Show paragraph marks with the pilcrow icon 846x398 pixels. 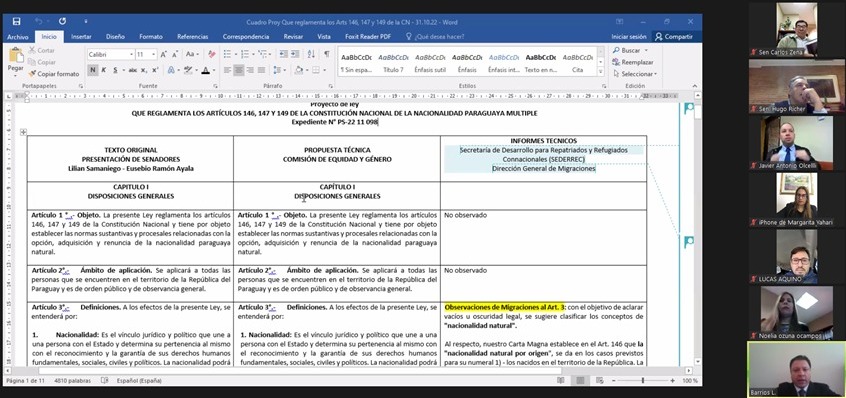(327, 54)
